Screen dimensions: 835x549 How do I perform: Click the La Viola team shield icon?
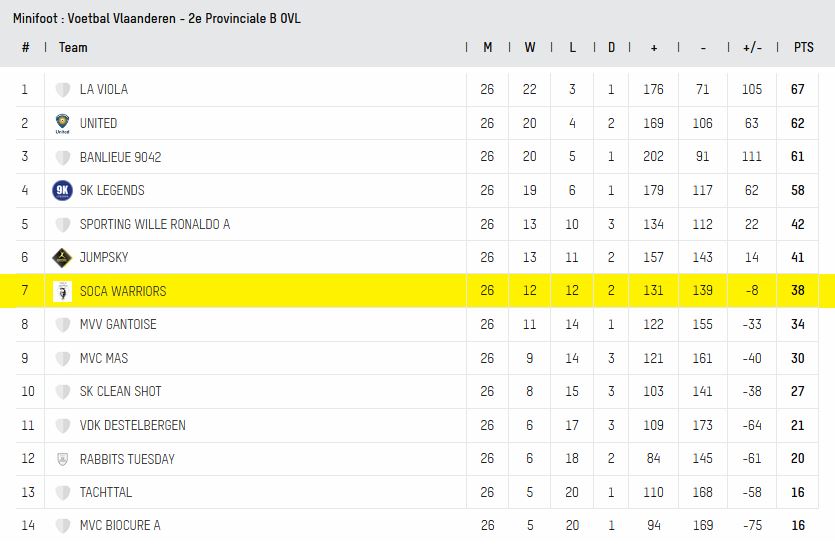(x=62, y=90)
